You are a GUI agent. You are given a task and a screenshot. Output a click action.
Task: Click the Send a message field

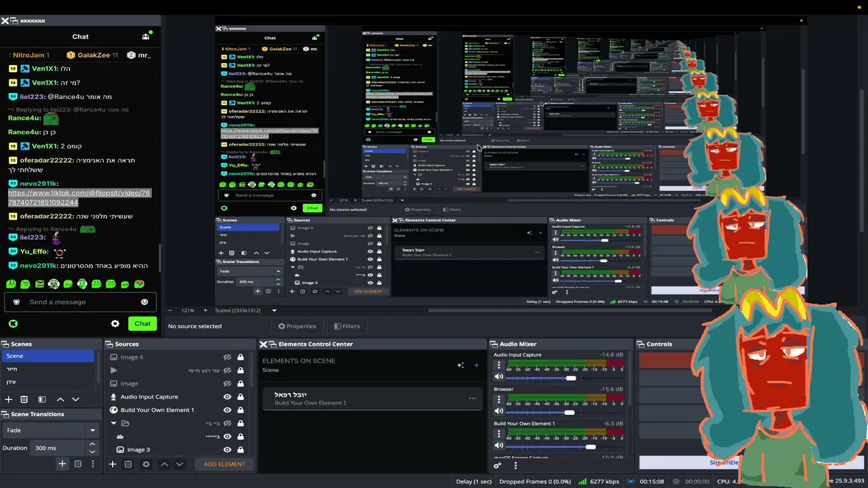pos(80,302)
